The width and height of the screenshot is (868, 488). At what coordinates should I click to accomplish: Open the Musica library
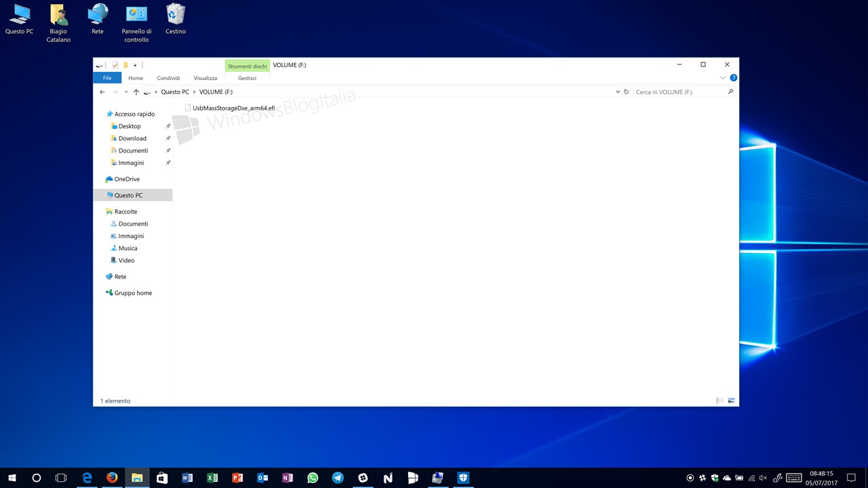[127, 248]
